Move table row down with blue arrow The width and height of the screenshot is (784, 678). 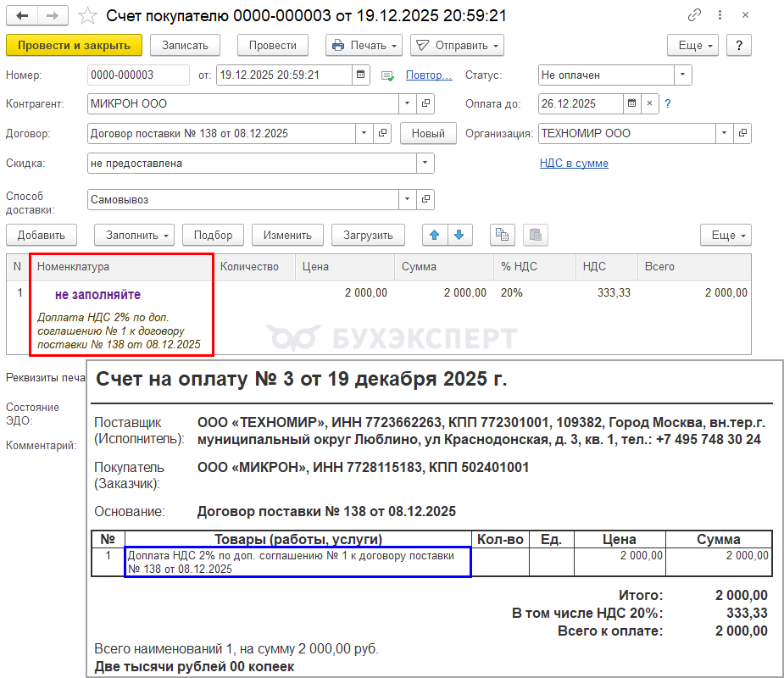(459, 235)
